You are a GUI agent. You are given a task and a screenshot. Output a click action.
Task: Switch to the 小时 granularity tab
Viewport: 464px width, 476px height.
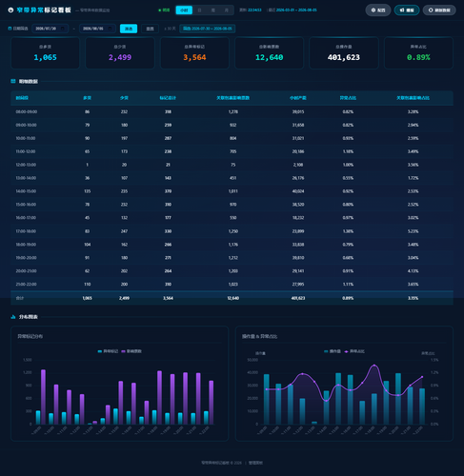[184, 10]
